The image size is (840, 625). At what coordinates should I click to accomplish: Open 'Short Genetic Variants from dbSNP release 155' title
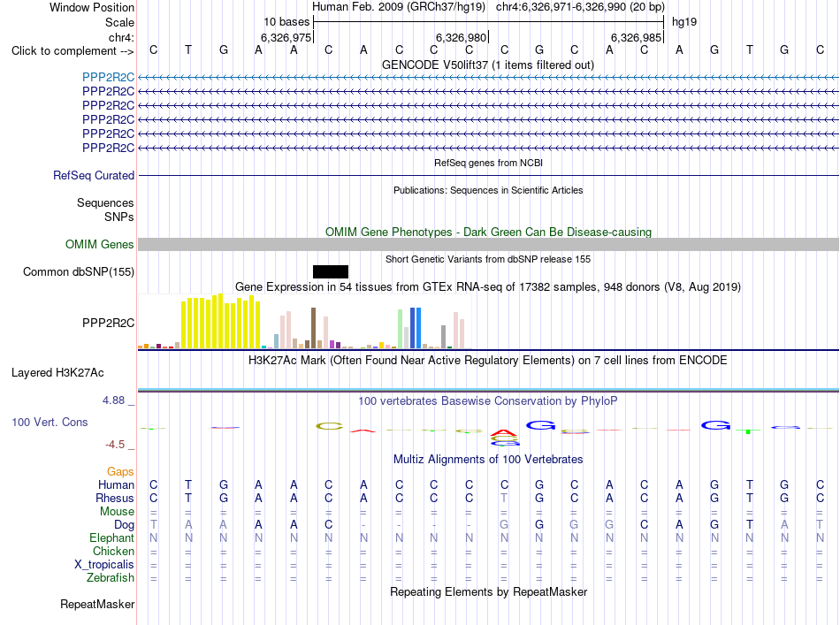click(x=488, y=259)
